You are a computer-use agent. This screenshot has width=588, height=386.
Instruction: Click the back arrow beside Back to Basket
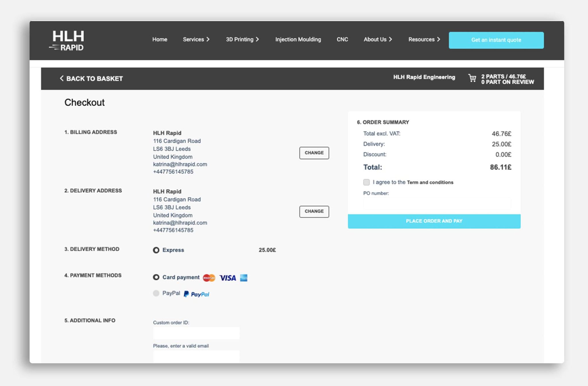61,78
